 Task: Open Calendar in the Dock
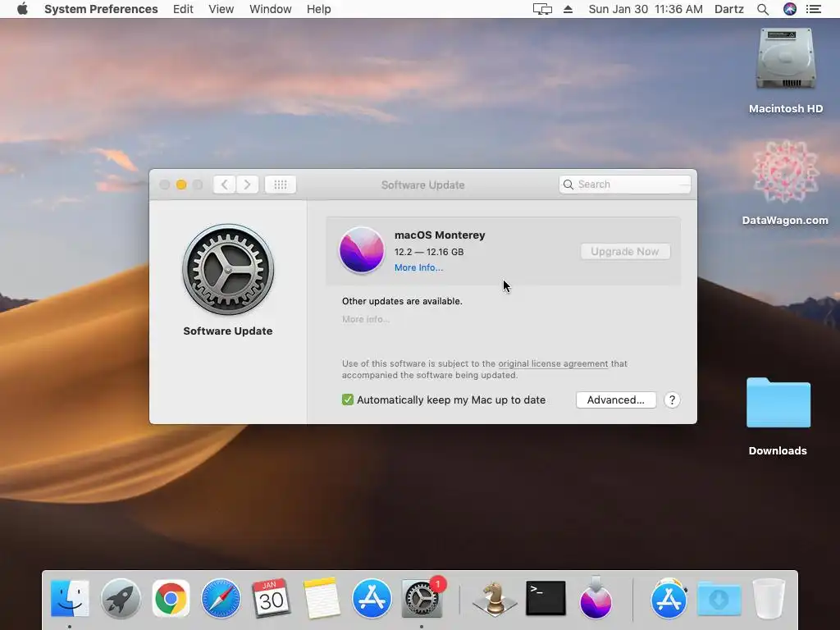click(271, 598)
